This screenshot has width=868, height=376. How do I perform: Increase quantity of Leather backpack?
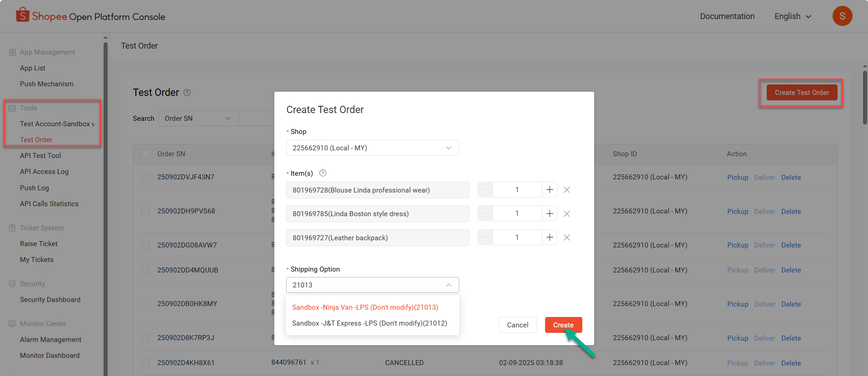(550, 237)
